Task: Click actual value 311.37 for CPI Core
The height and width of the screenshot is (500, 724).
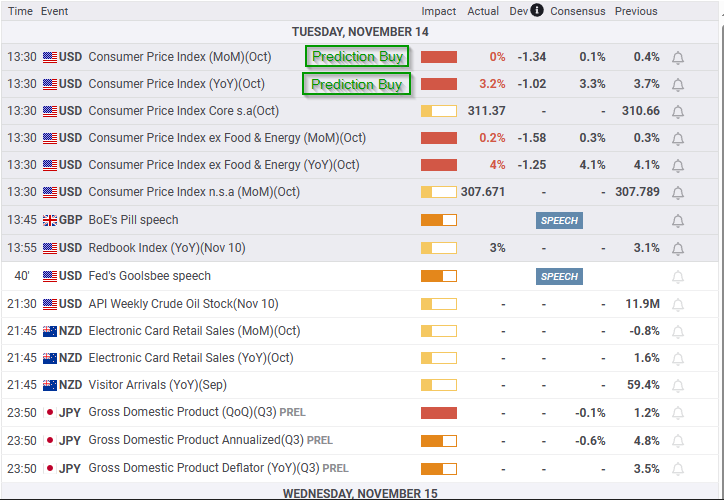Action: point(486,111)
